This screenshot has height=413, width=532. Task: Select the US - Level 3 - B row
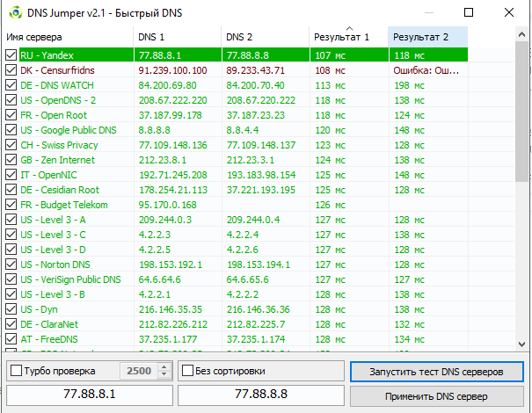(x=237, y=294)
